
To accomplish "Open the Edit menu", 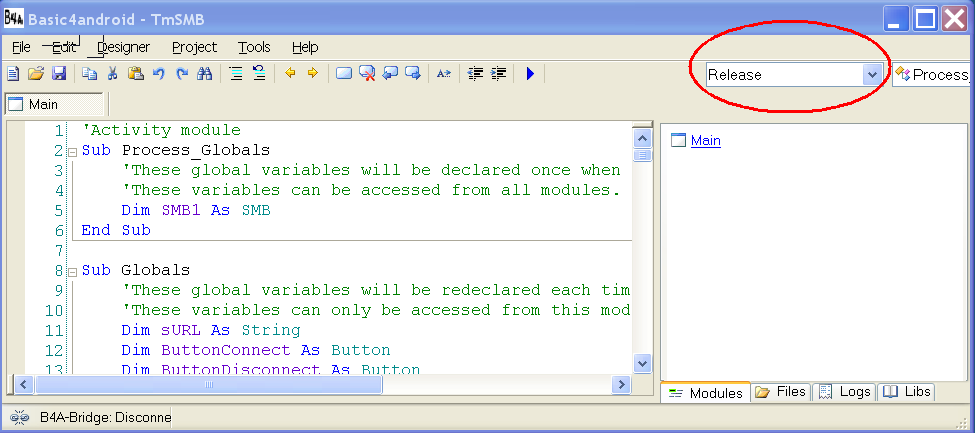I will click(x=63, y=47).
